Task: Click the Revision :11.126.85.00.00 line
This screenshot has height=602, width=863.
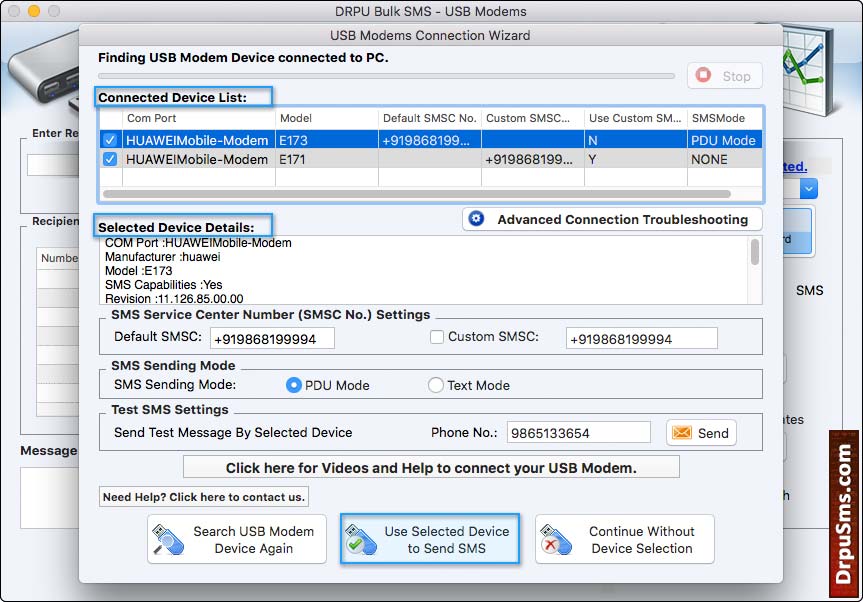Action: tap(174, 299)
